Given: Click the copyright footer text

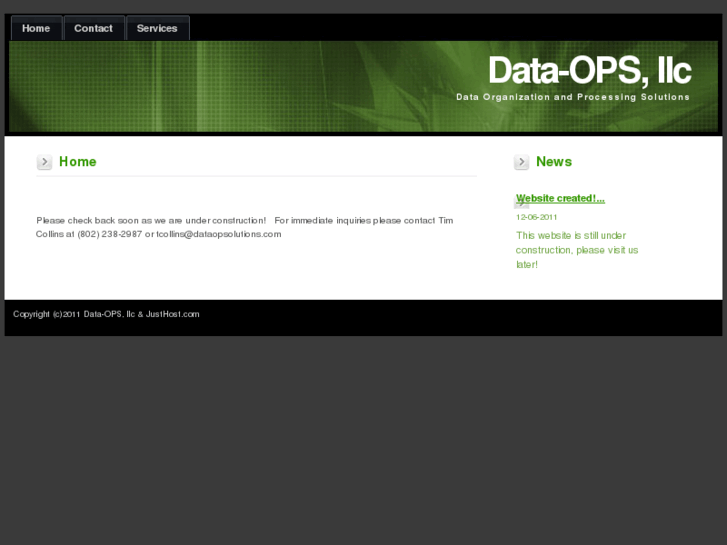Looking at the screenshot, I should [x=106, y=314].
